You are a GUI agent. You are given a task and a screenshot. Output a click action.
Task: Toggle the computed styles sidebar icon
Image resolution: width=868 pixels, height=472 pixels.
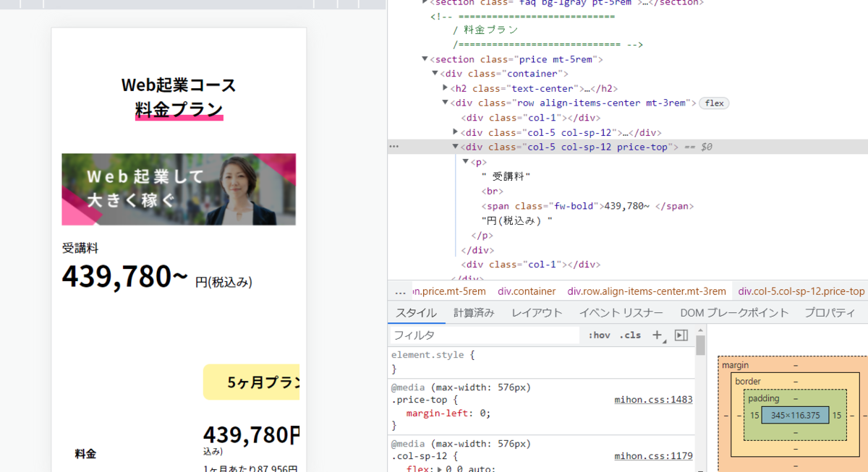(x=681, y=335)
